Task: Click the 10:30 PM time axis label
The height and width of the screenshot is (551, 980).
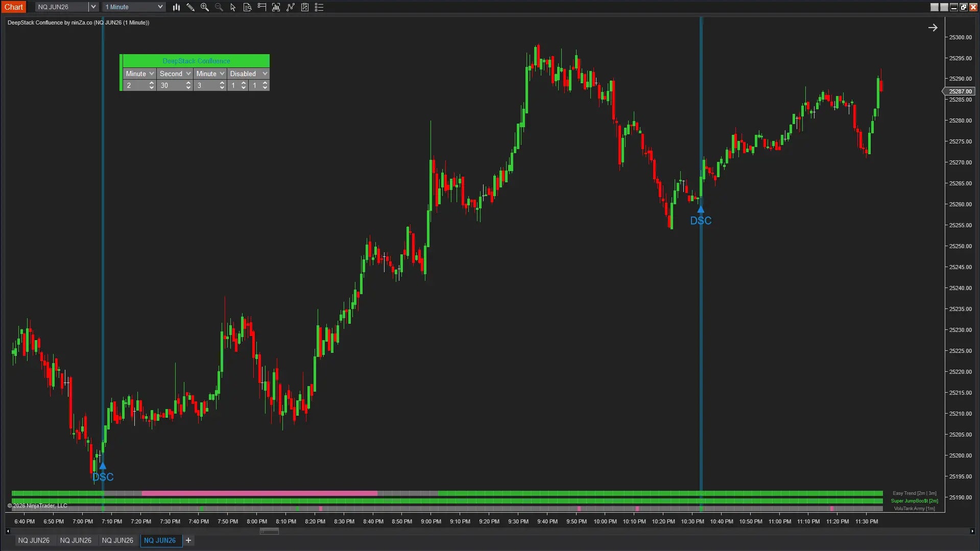Action: pos(692,521)
